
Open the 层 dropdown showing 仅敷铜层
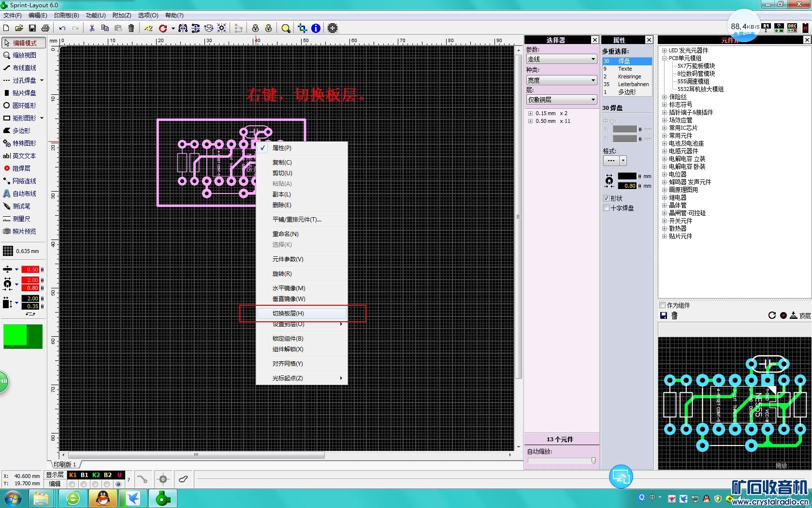[562, 100]
